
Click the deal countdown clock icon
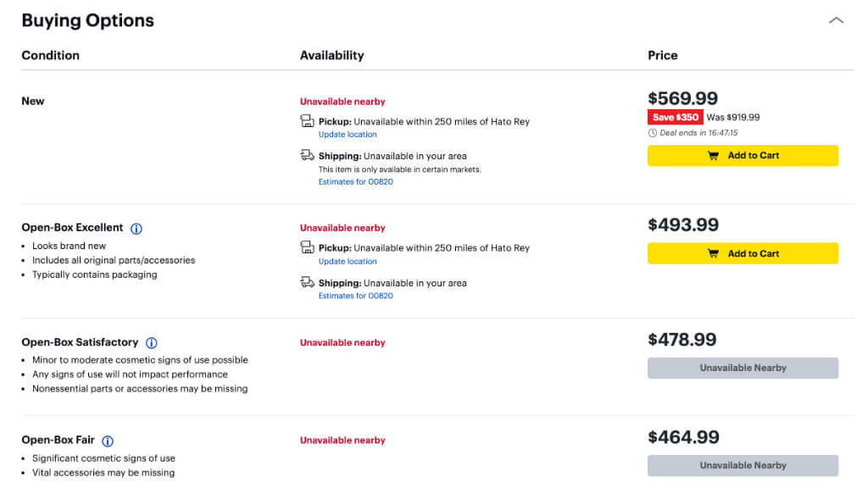652,133
